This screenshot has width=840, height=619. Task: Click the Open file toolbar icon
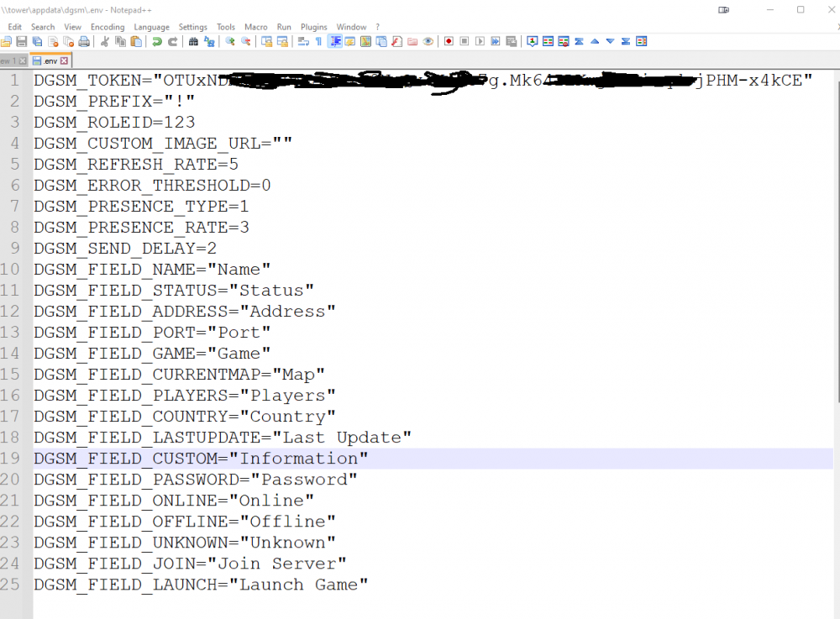tap(6, 42)
